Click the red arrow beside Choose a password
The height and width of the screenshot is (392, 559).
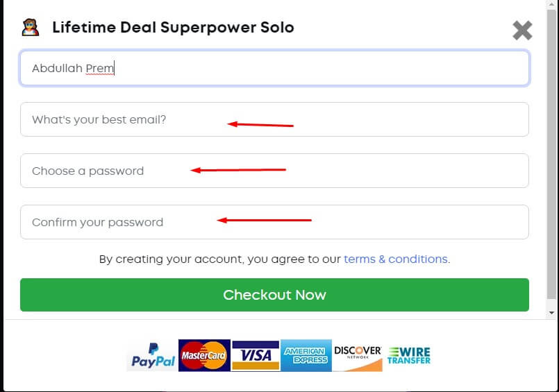point(238,170)
